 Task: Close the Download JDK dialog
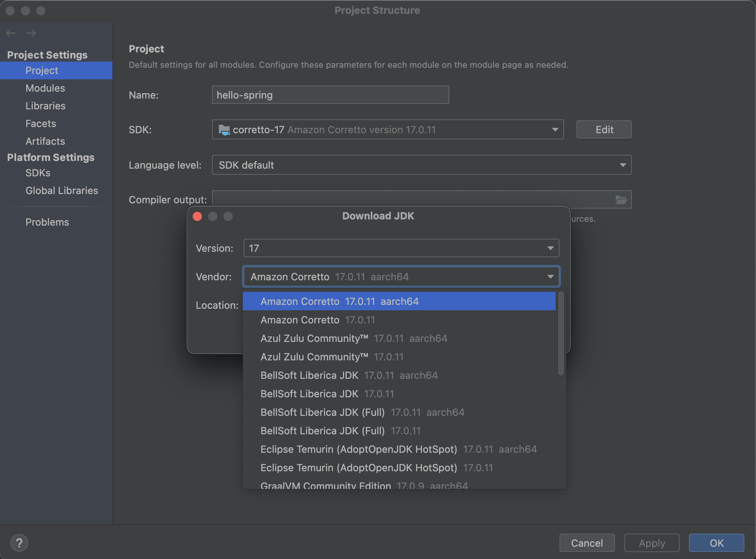(x=197, y=216)
